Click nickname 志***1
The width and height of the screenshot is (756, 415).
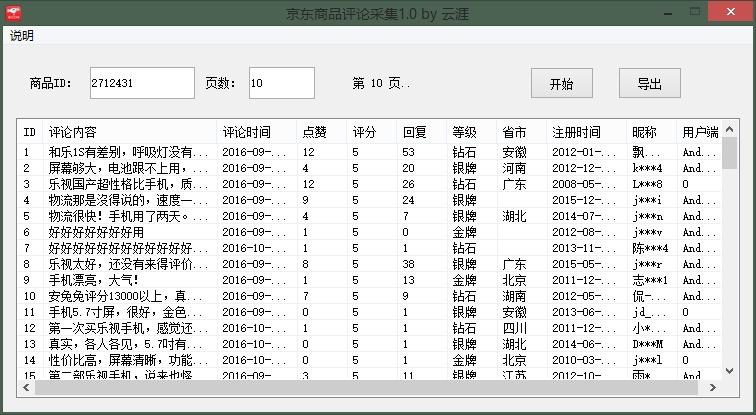pos(650,280)
